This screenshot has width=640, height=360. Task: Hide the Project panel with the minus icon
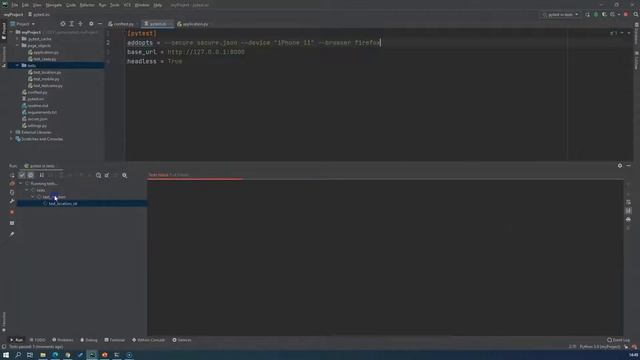(100, 24)
